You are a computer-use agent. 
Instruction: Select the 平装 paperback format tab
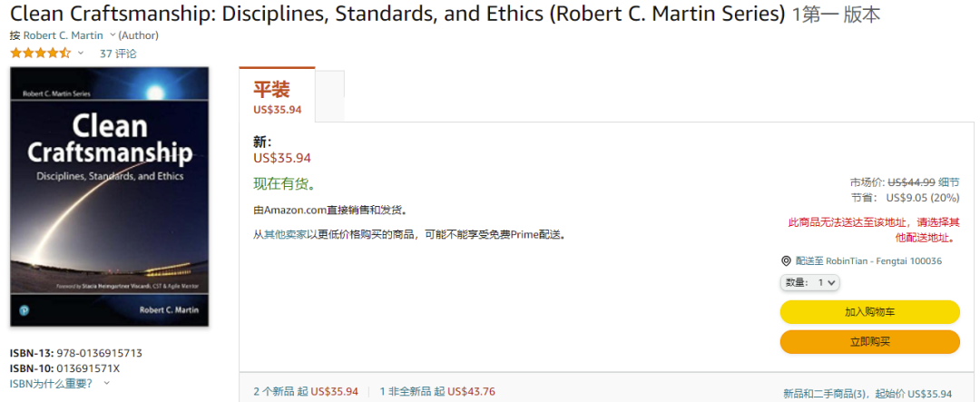click(277, 94)
